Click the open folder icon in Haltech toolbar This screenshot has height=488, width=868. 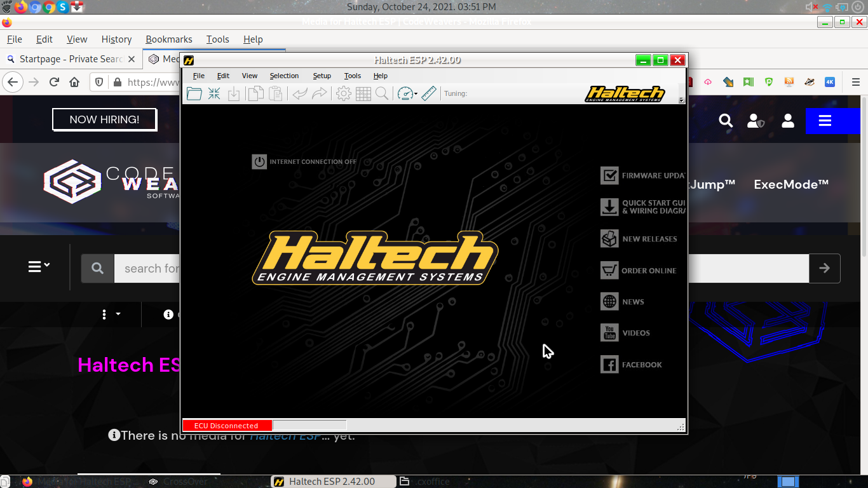(194, 94)
